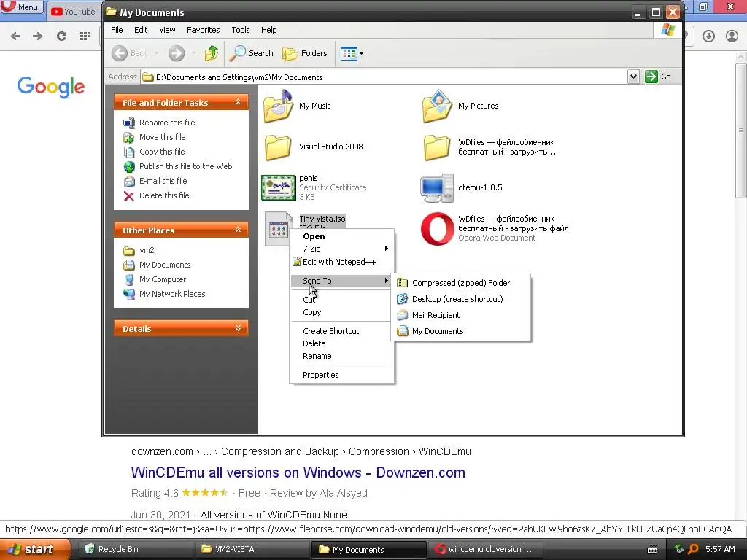Click the Windows Start button
Screen dimensions: 747x560
pos(35,549)
